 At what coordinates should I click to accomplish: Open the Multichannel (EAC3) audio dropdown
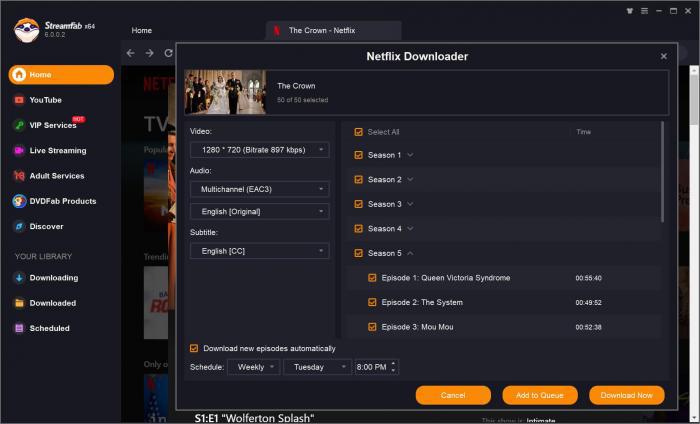coord(260,189)
